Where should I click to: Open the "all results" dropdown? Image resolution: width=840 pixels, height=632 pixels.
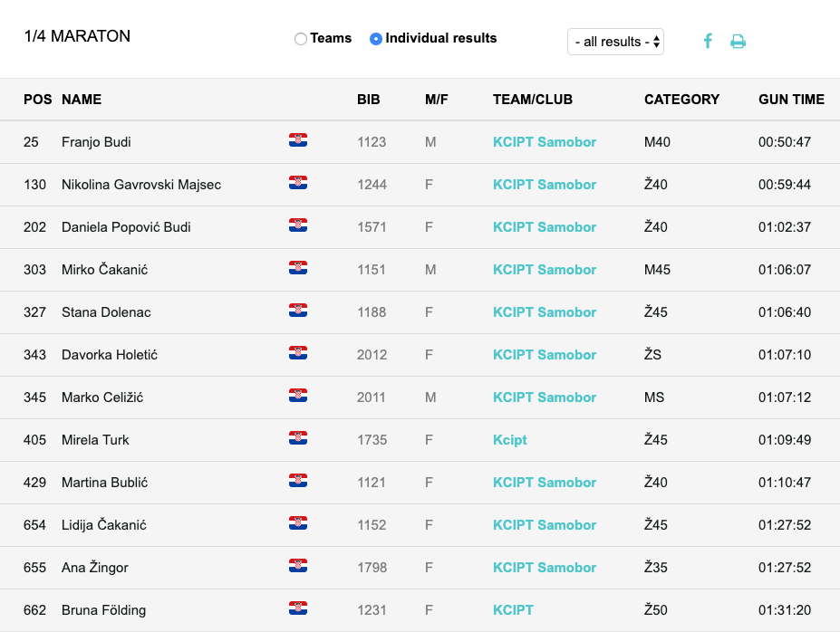click(615, 42)
